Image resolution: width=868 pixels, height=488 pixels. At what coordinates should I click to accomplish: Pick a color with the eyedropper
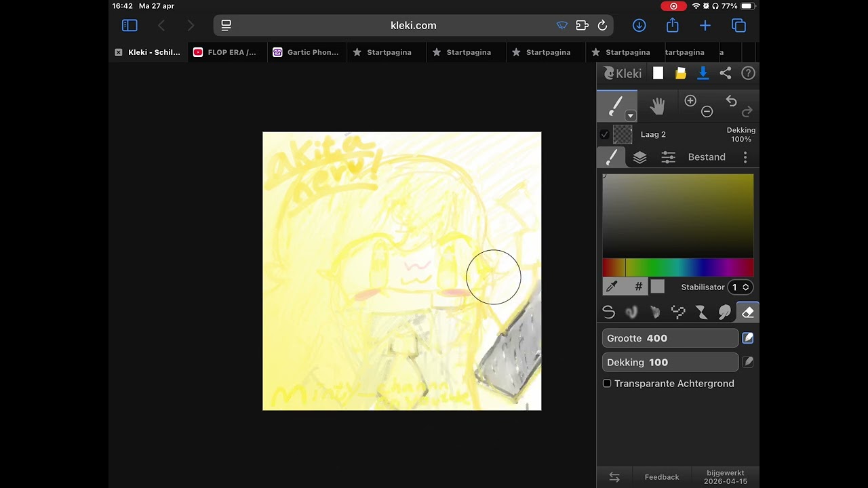(612, 287)
